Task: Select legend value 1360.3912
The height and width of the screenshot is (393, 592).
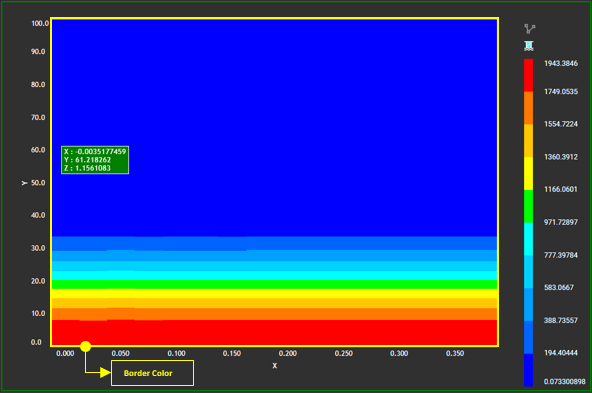Action: pyautogui.click(x=561, y=157)
